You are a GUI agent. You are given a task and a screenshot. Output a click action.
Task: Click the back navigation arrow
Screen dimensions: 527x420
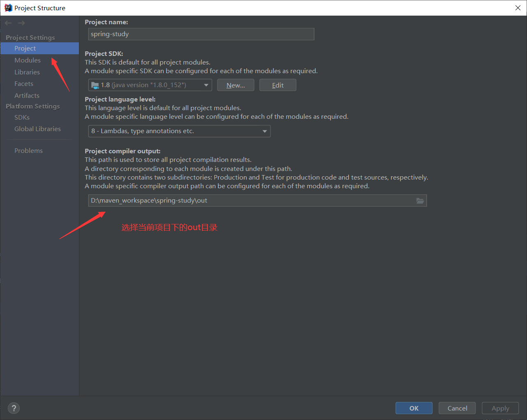pyautogui.click(x=8, y=23)
